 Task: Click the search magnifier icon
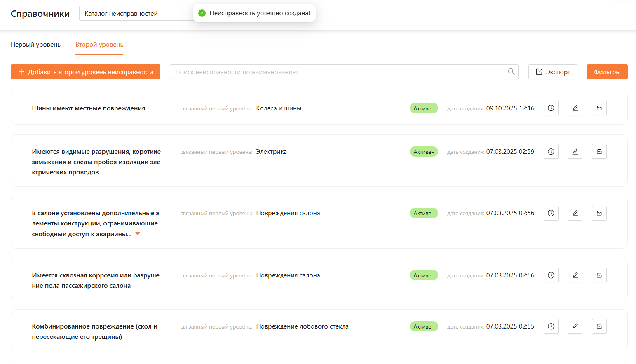point(511,72)
